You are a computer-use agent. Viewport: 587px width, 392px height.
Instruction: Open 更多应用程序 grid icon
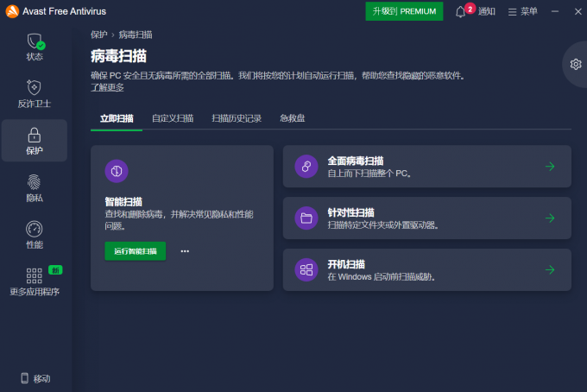click(34, 276)
